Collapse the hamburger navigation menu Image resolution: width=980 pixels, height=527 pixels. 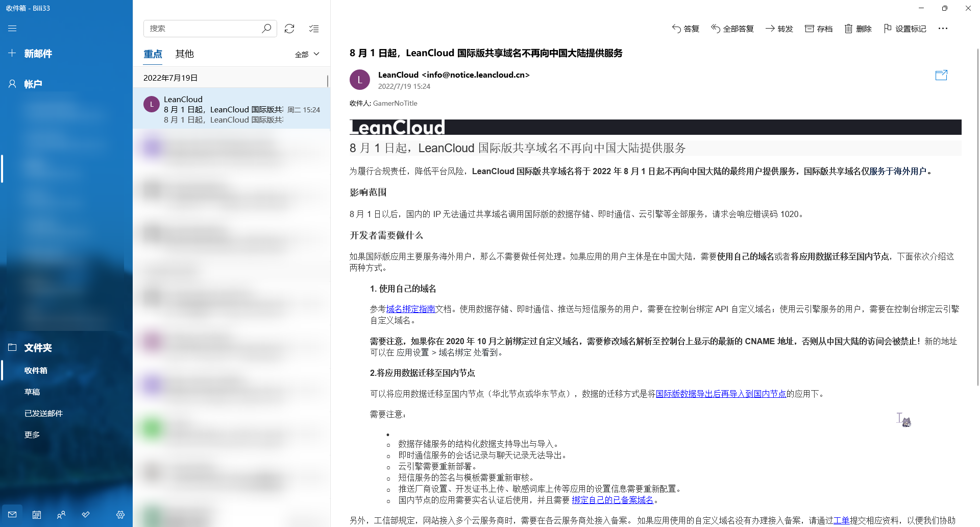[x=12, y=29]
